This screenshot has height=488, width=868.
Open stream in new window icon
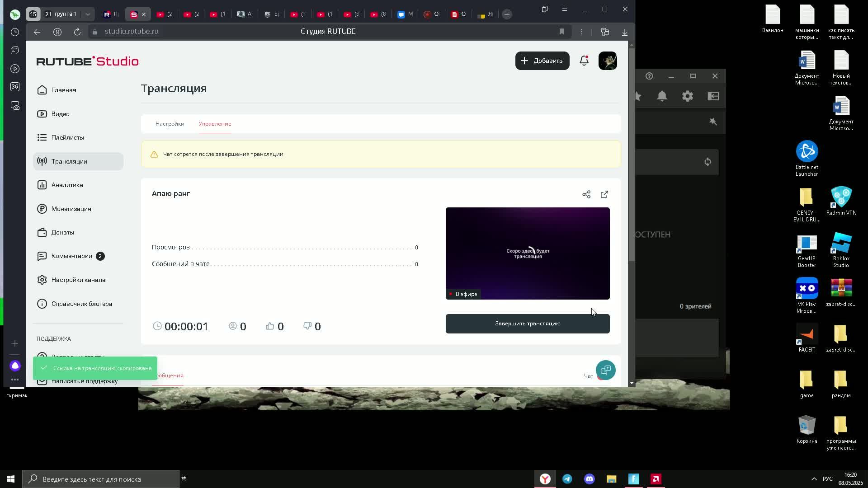(x=604, y=194)
